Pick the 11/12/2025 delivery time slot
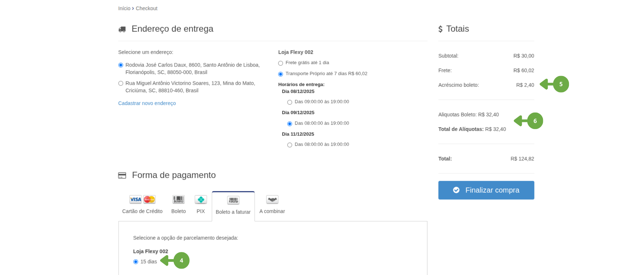 pyautogui.click(x=290, y=145)
